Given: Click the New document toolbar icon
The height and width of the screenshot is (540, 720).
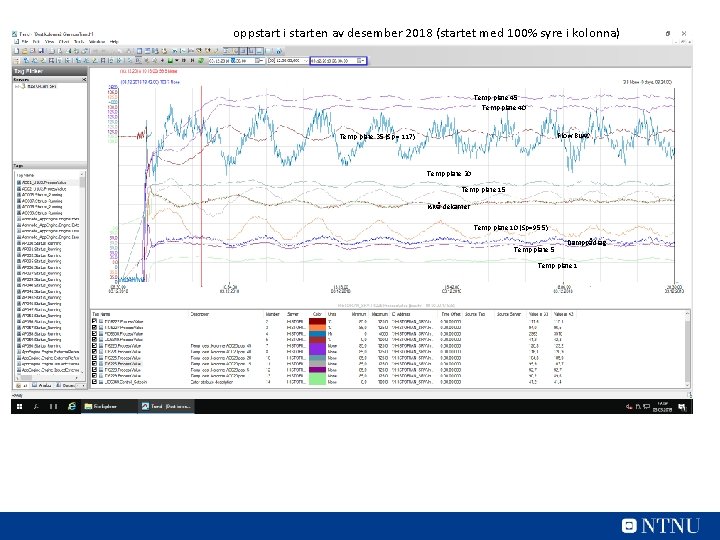Looking at the screenshot, I should (17, 51).
